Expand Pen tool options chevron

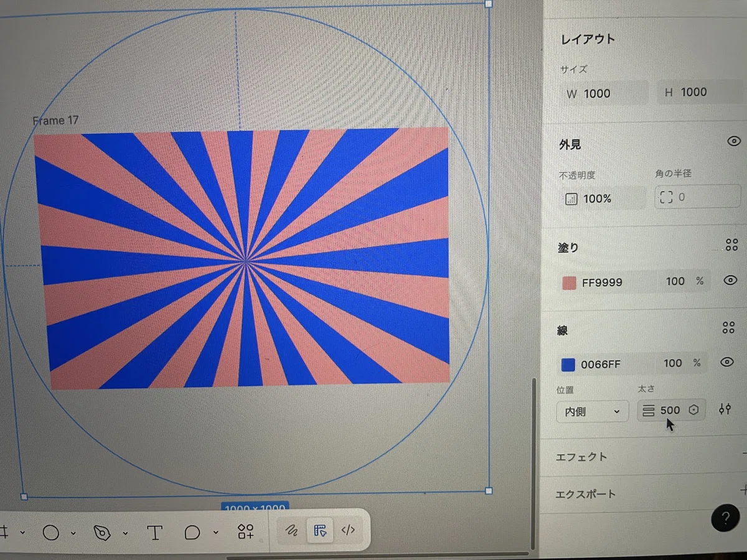coord(125,533)
